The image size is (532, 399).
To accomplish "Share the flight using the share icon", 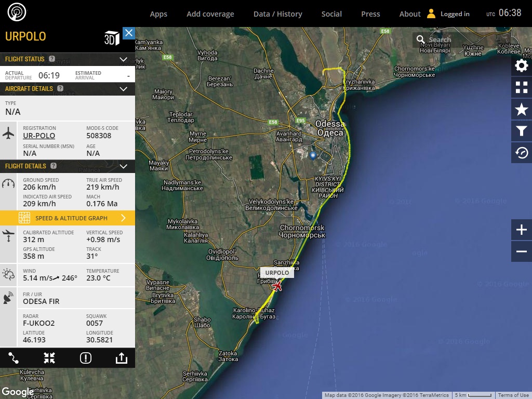I will click(121, 357).
